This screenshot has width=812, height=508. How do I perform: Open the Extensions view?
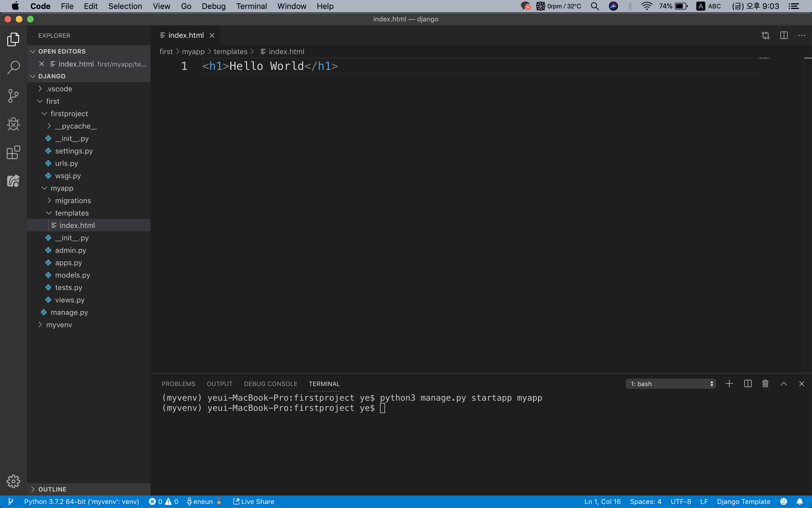click(13, 152)
